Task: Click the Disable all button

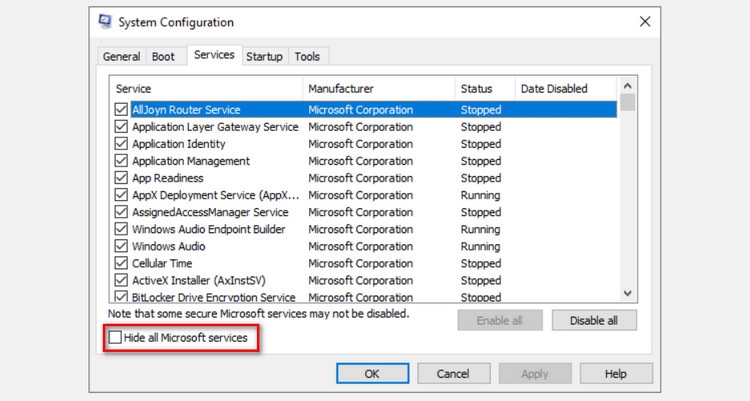Action: pyautogui.click(x=594, y=321)
